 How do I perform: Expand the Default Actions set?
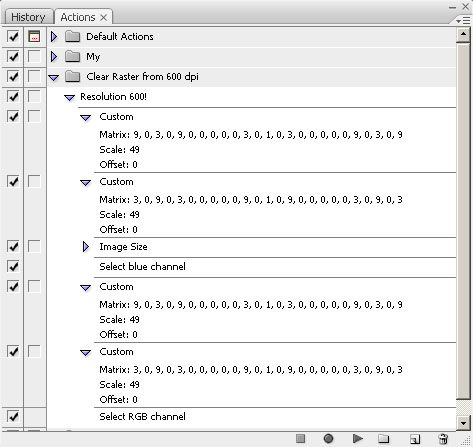(x=54, y=36)
